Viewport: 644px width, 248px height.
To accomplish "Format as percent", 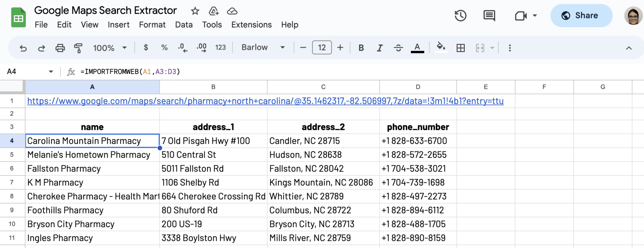I will pos(164,47).
